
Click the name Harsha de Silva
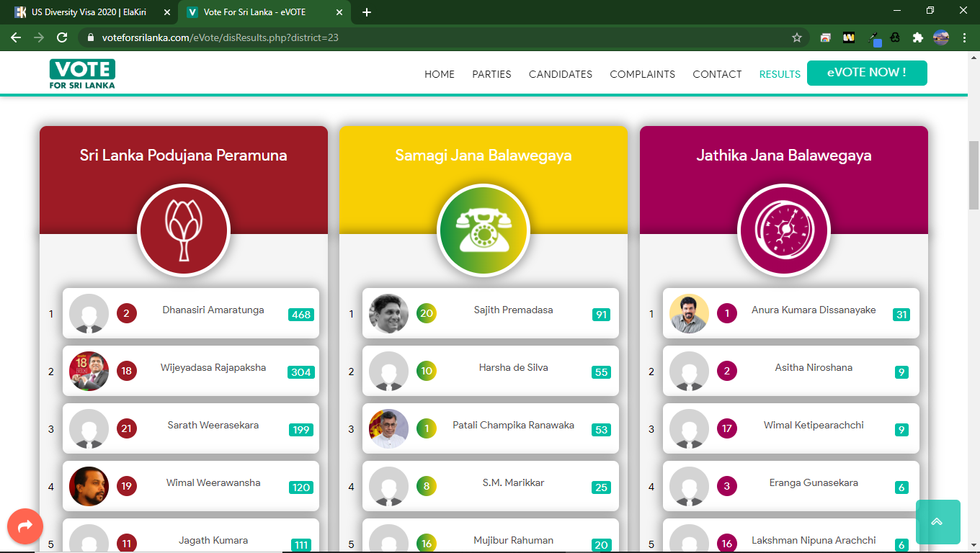(514, 368)
